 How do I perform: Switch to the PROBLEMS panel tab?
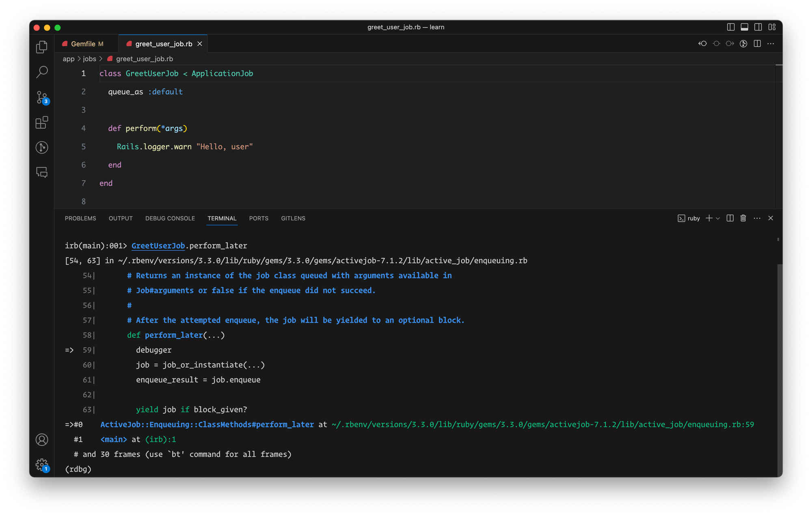tap(80, 218)
